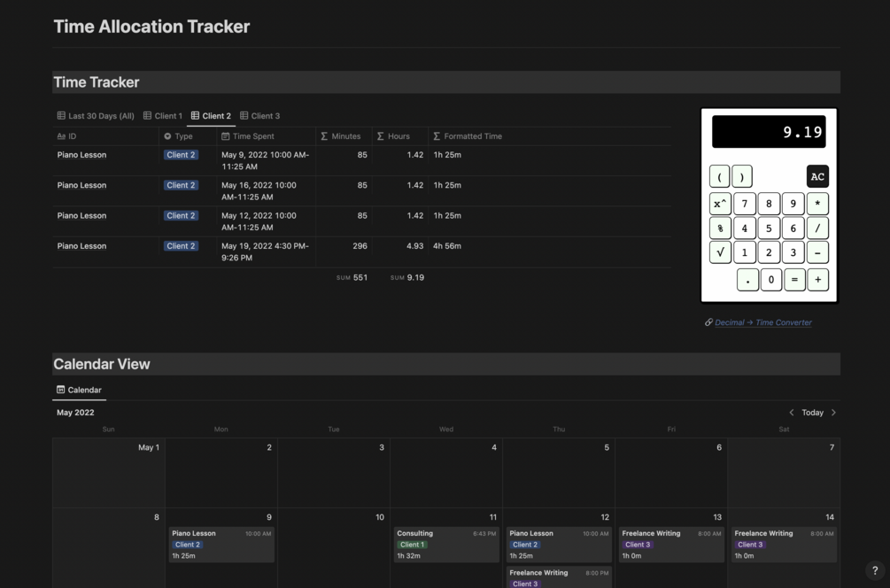Click the calculator multiply key

click(817, 204)
